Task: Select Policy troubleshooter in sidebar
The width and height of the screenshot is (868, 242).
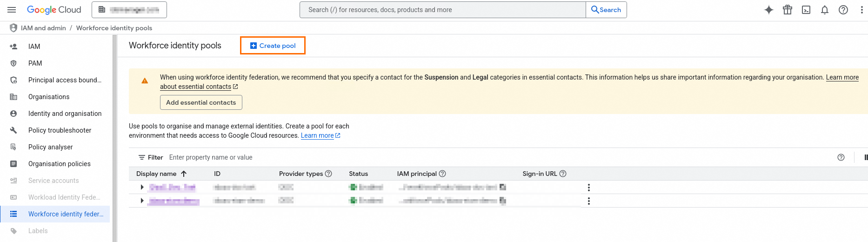Action: click(60, 130)
